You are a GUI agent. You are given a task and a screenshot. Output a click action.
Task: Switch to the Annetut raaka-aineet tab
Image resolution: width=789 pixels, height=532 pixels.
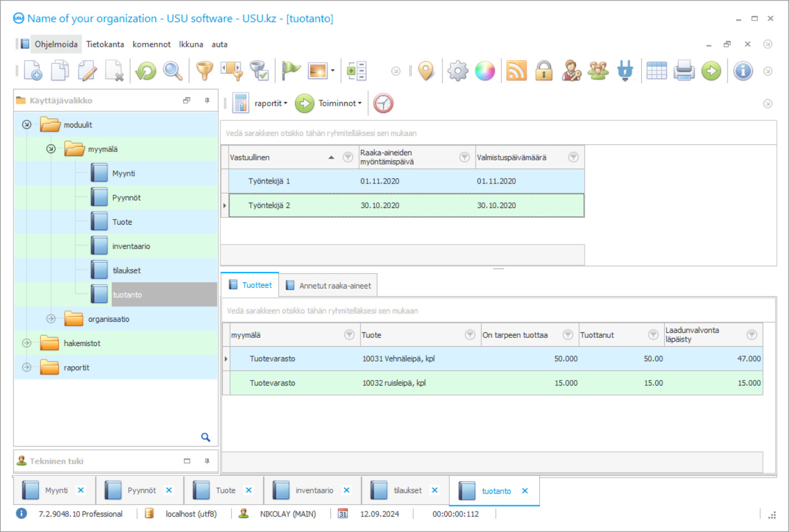point(328,286)
